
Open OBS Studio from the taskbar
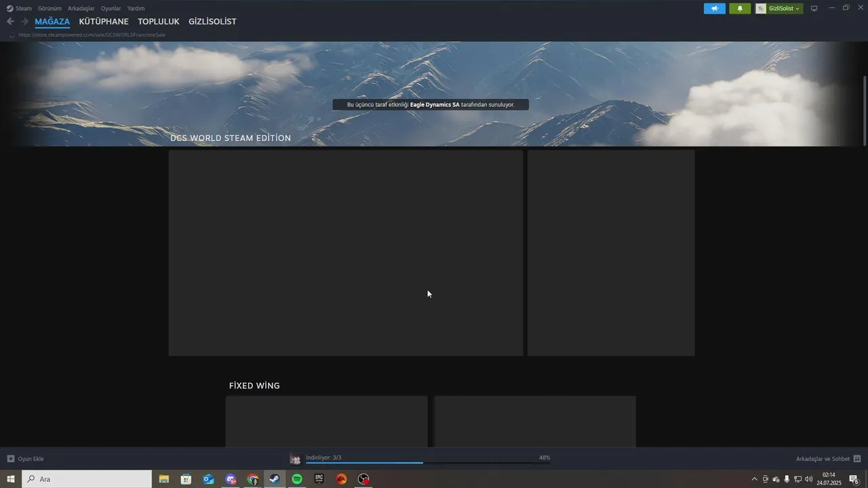[364, 479]
